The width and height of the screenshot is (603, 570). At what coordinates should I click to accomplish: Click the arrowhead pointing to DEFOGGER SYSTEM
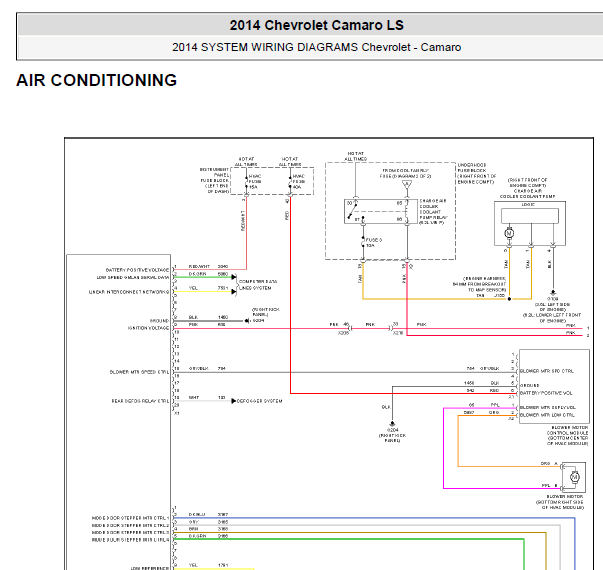[233, 401]
